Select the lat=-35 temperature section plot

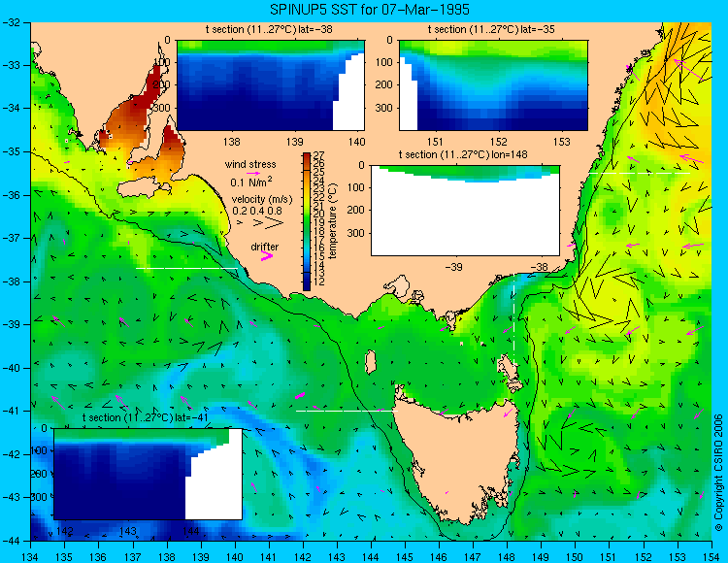[493, 85]
